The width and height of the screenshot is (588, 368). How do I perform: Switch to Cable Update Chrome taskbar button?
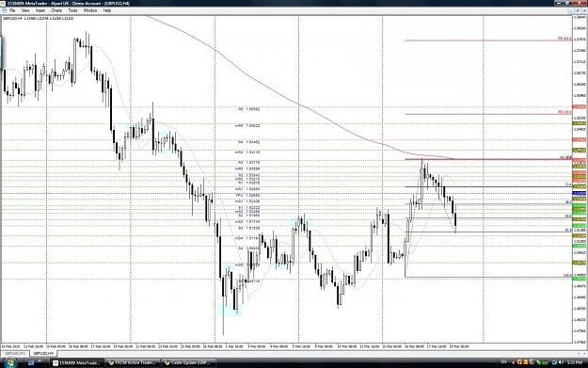click(x=188, y=362)
